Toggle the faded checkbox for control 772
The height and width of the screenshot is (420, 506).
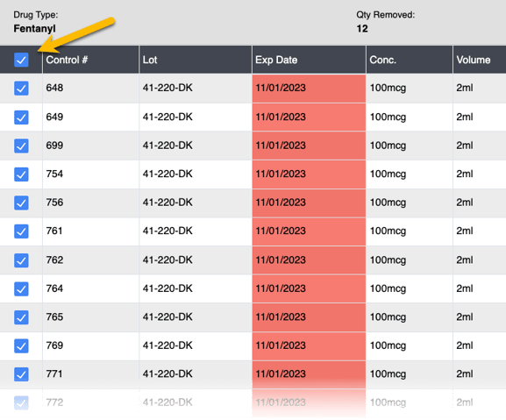point(21,403)
